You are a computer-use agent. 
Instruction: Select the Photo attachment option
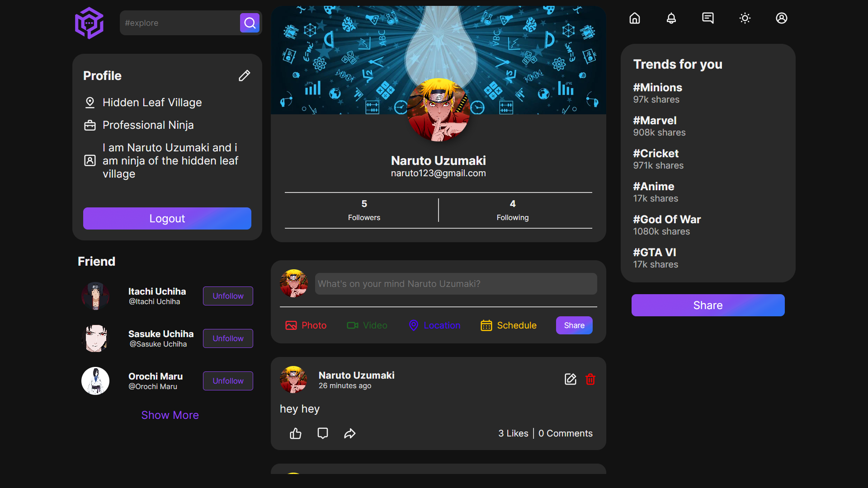(306, 325)
